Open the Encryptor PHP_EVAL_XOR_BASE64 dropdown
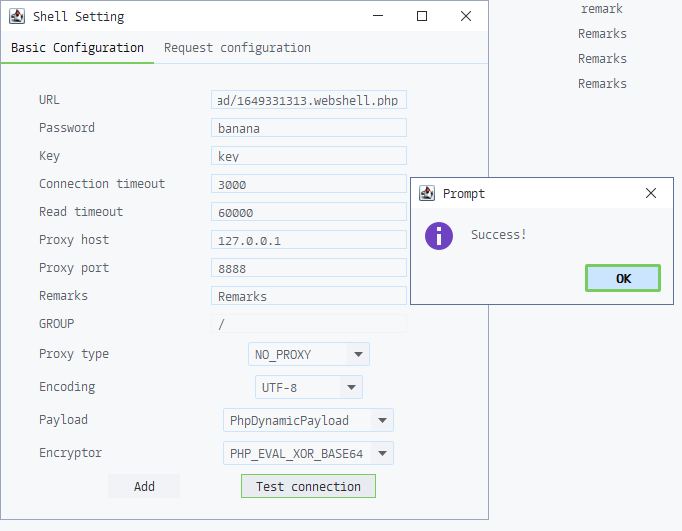The height and width of the screenshot is (531, 682). [x=382, y=453]
